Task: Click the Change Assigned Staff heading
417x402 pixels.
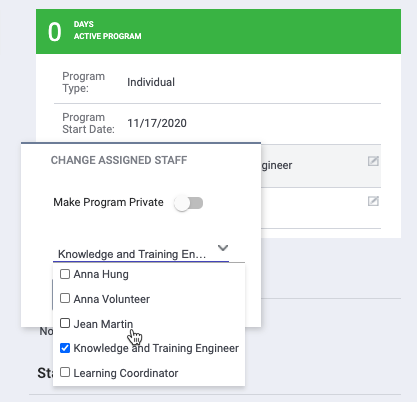Action: click(x=119, y=160)
